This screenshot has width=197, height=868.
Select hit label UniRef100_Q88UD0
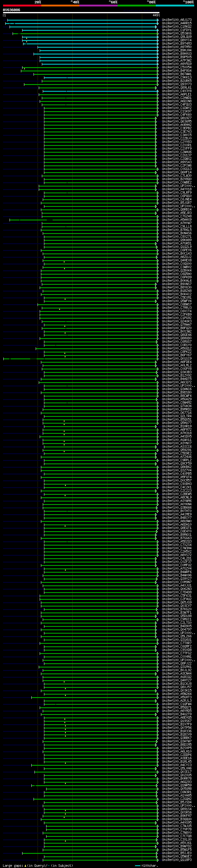176,338
